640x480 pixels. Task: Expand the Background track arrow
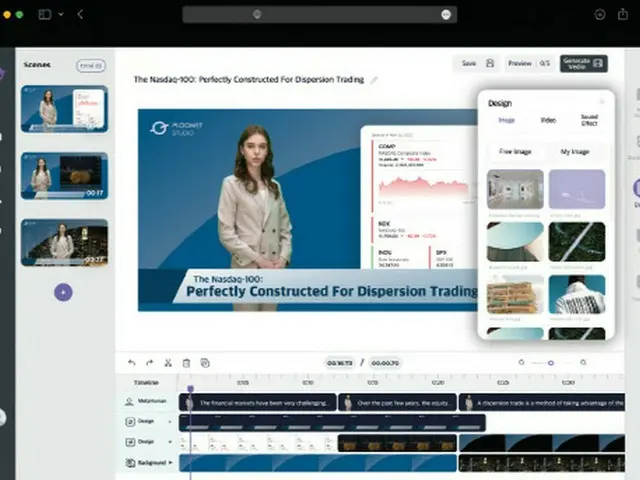[170, 462]
